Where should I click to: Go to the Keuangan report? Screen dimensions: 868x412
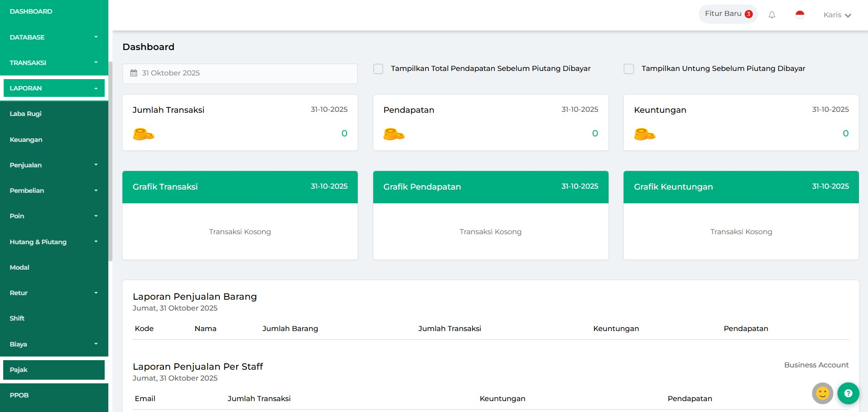(x=26, y=140)
